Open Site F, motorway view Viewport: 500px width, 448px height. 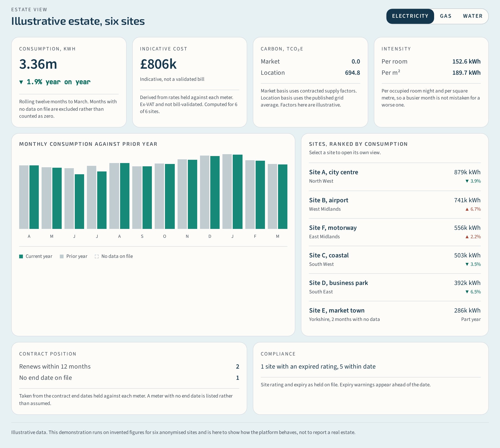(x=395, y=232)
